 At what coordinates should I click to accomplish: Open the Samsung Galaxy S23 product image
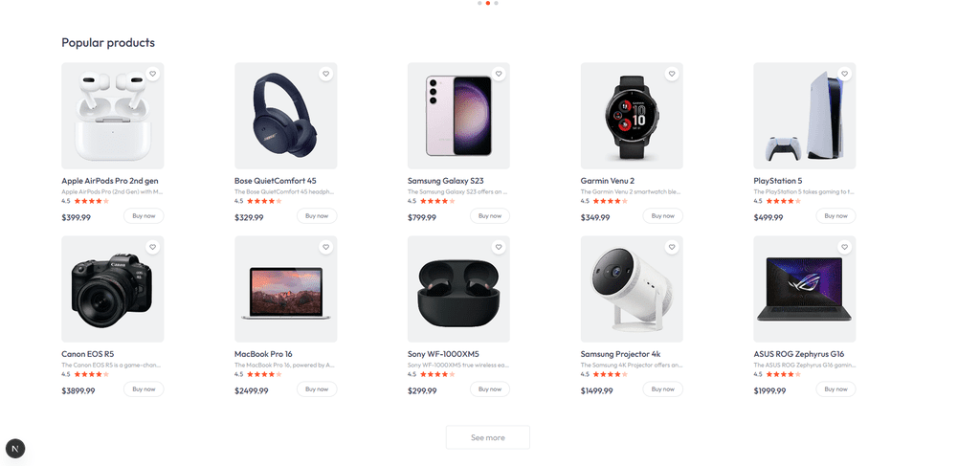(458, 116)
